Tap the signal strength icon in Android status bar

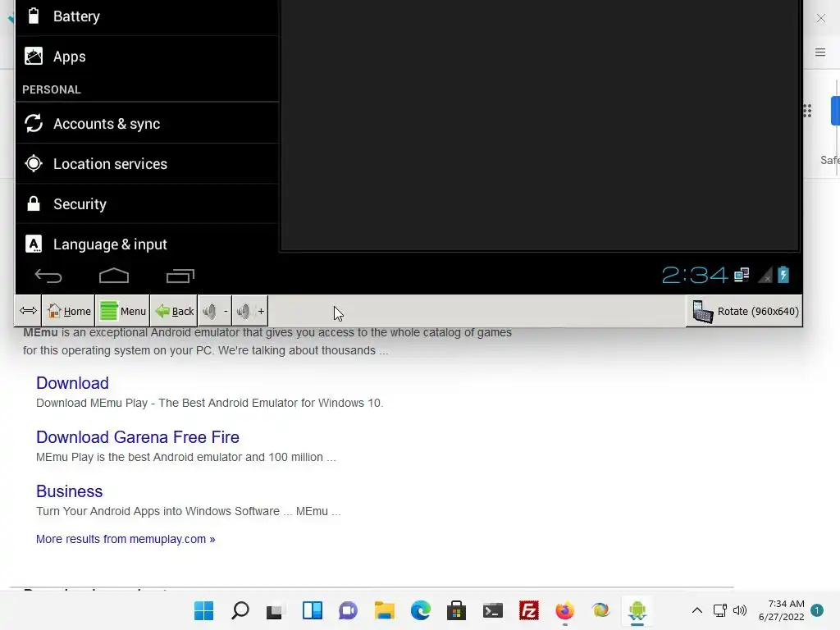click(x=765, y=276)
